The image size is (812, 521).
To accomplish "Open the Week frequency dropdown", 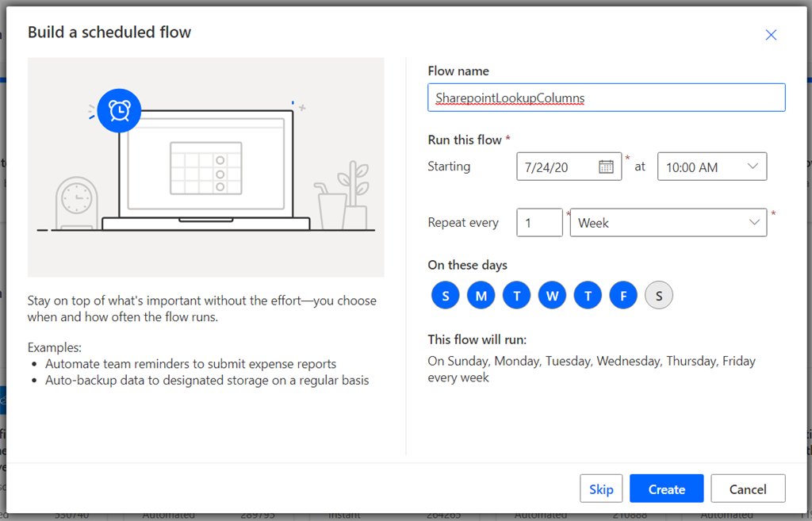I will [x=668, y=223].
